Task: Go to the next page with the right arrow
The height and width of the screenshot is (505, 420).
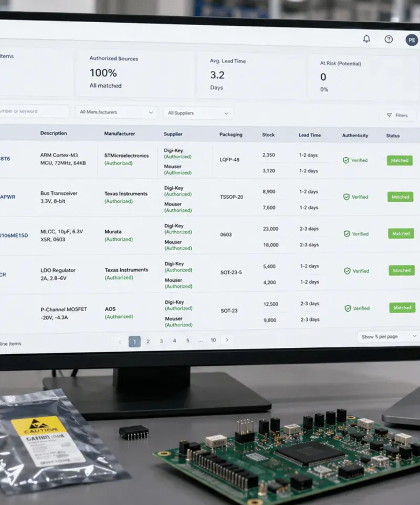Action: (227, 340)
